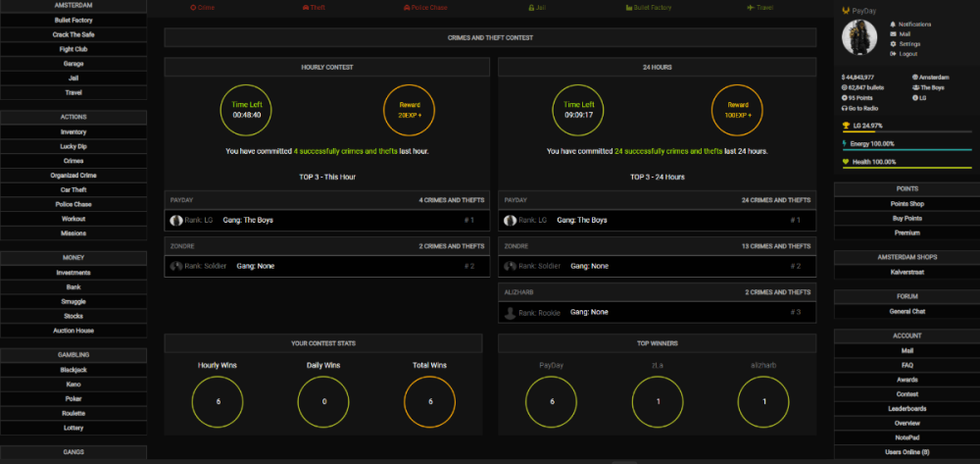Open General Chat under Forum
This screenshot has width=980, height=464.
tap(906, 311)
